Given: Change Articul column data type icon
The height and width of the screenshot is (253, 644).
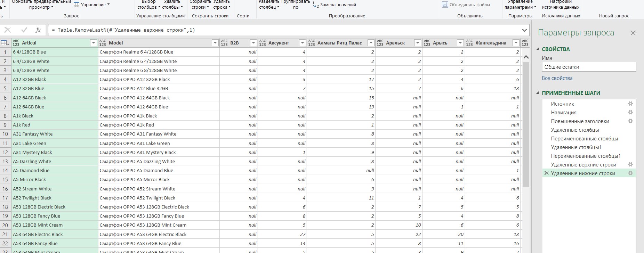Looking at the screenshot, I should click(16, 43).
